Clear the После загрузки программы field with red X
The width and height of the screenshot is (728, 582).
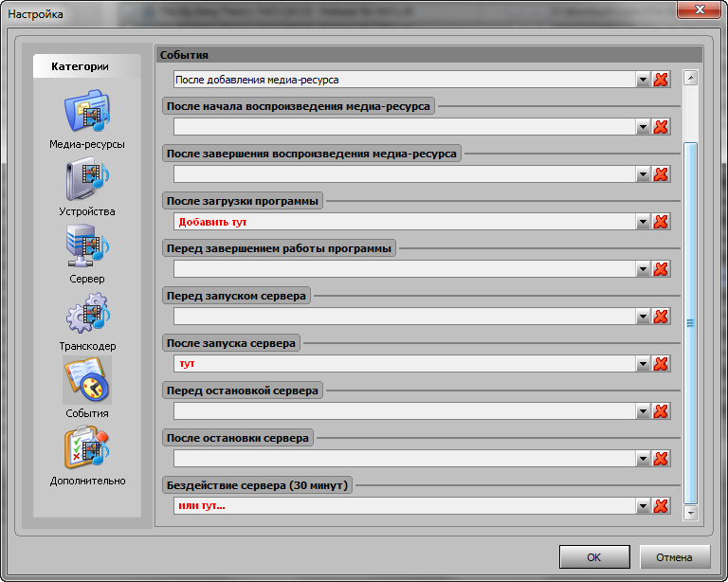click(661, 222)
